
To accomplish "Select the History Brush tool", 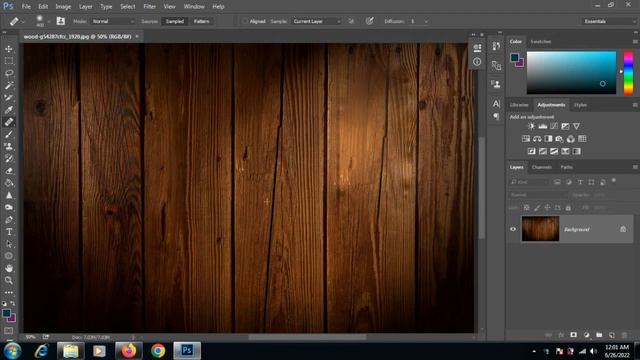I will click(x=9, y=158).
